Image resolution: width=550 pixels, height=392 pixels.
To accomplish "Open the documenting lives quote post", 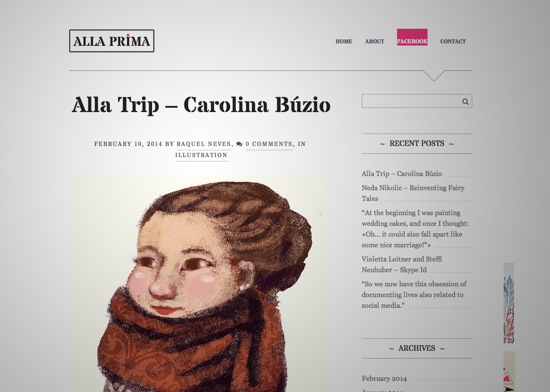I will coord(414,295).
